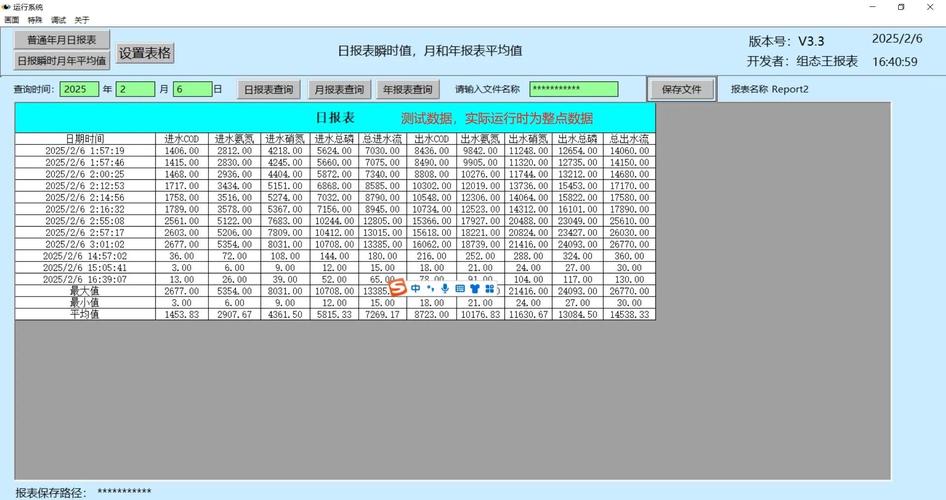Click the 2025/2/6 15:05:41 row timestamp

85,268
